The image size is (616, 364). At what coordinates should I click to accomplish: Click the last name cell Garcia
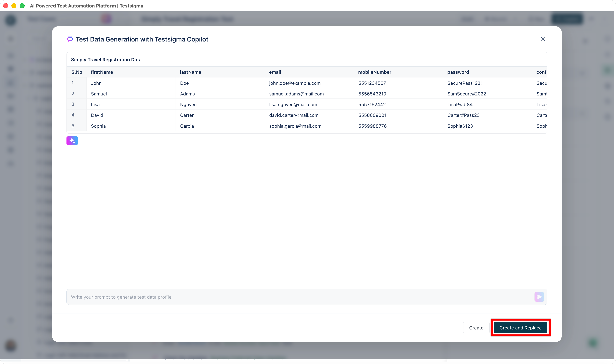pyautogui.click(x=220, y=126)
